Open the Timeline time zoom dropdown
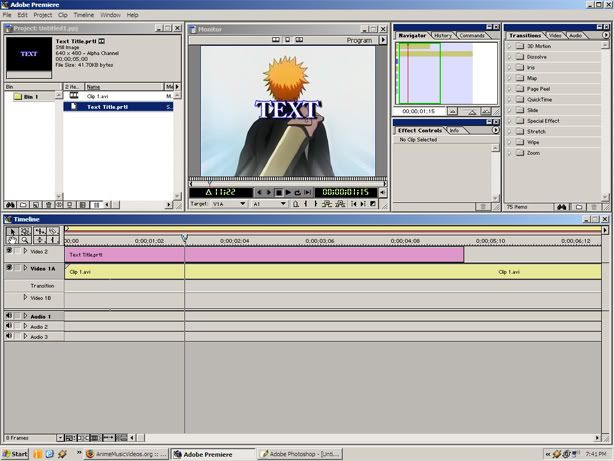The width and height of the screenshot is (614, 461). coord(60,437)
